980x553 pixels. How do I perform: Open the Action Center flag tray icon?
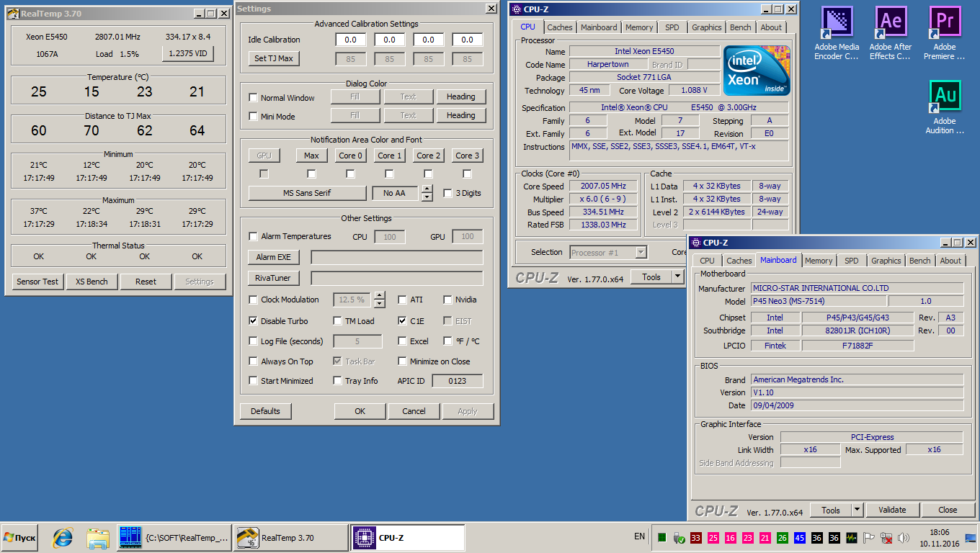[869, 538]
